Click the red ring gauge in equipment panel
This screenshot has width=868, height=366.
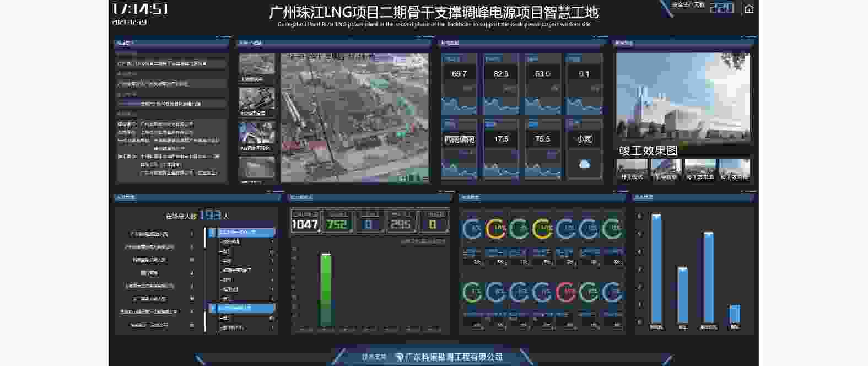pos(565,292)
